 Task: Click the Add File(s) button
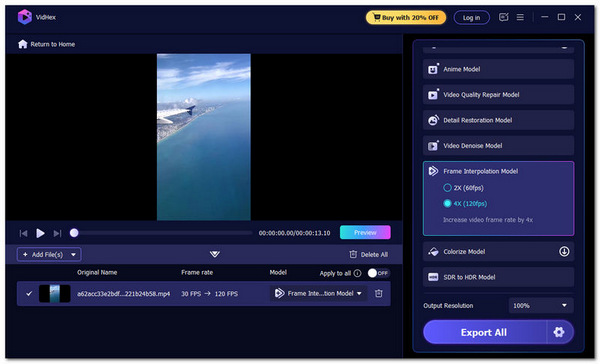click(x=43, y=255)
